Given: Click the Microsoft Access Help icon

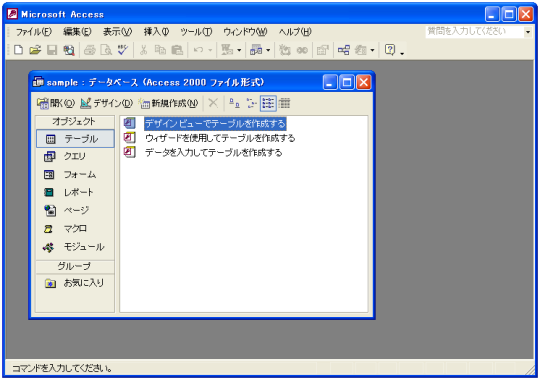Looking at the screenshot, I should point(390,50).
